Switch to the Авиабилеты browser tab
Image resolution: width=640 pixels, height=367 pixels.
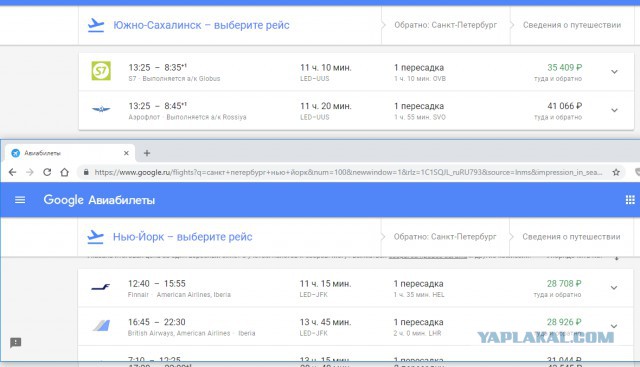69,153
